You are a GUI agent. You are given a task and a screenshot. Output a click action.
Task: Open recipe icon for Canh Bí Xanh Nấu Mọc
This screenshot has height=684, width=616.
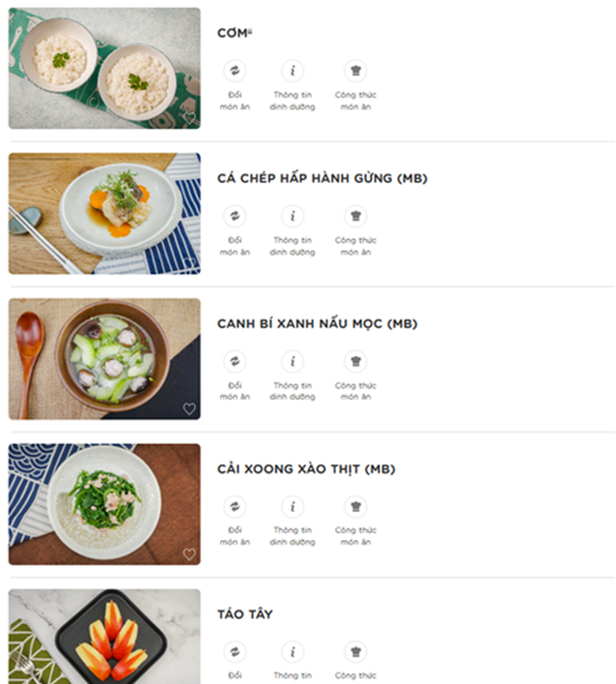point(355,361)
